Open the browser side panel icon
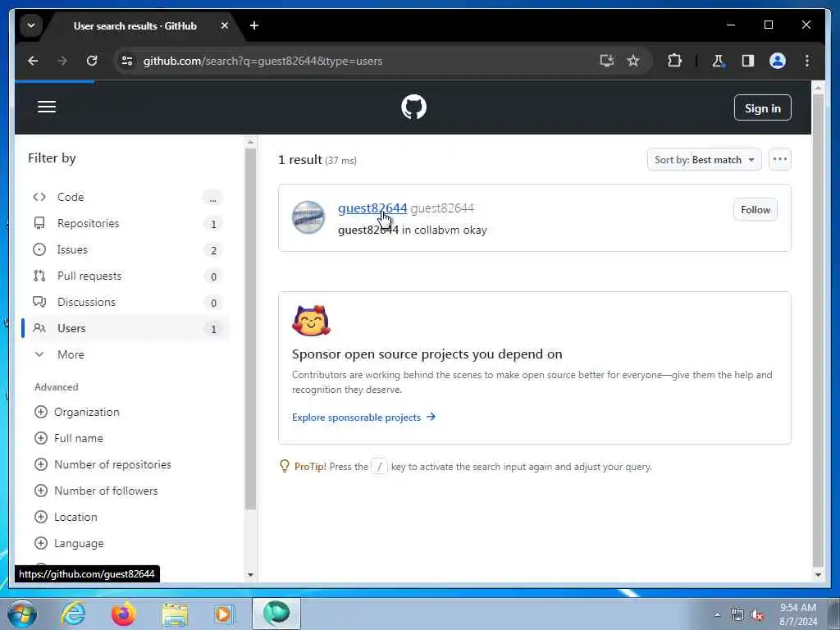This screenshot has height=630, width=840. pos(748,61)
